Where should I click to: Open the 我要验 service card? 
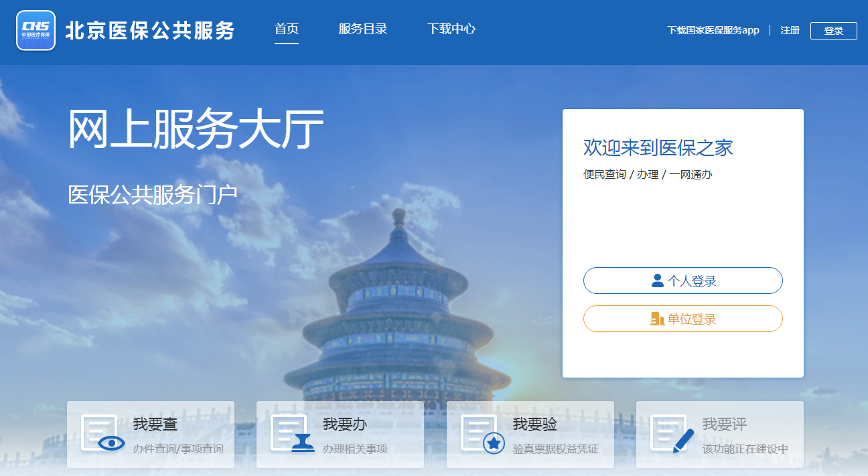tap(530, 434)
